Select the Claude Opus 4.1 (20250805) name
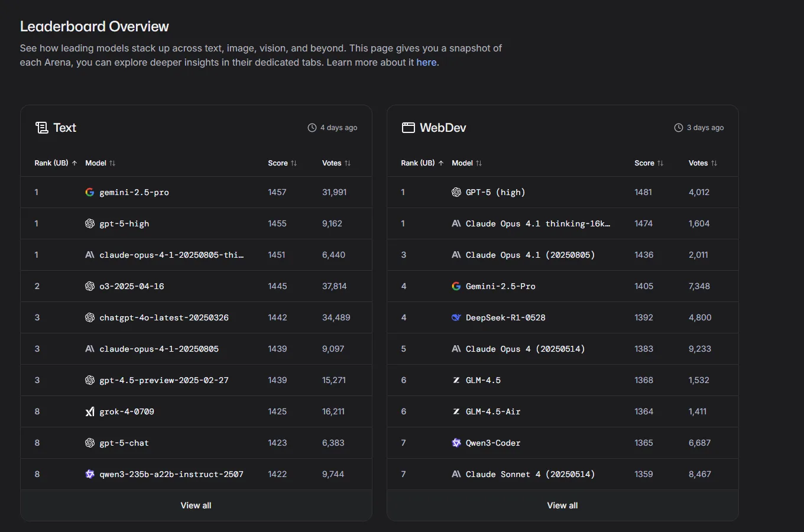This screenshot has height=532, width=804. [x=530, y=255]
